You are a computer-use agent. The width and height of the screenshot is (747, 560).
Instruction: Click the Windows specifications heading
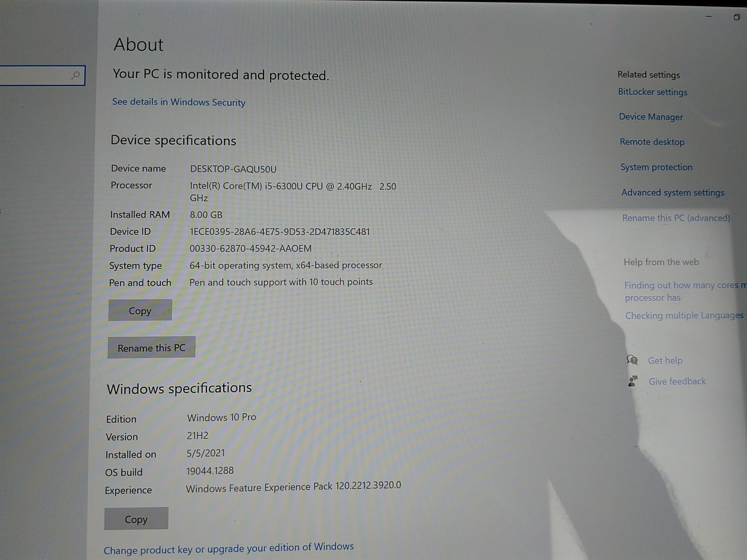179,388
